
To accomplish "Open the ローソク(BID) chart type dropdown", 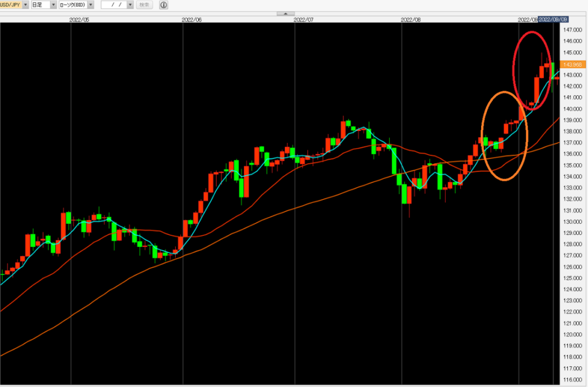I will coord(91,5).
